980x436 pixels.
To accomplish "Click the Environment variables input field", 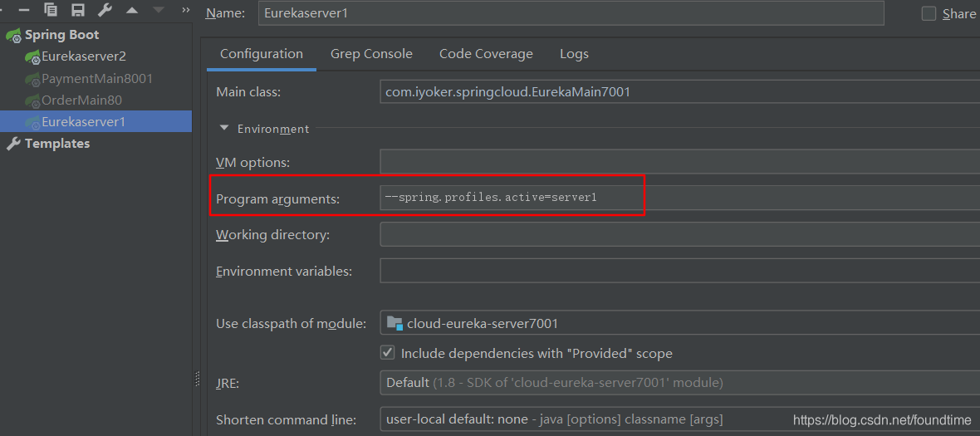I will [x=679, y=271].
